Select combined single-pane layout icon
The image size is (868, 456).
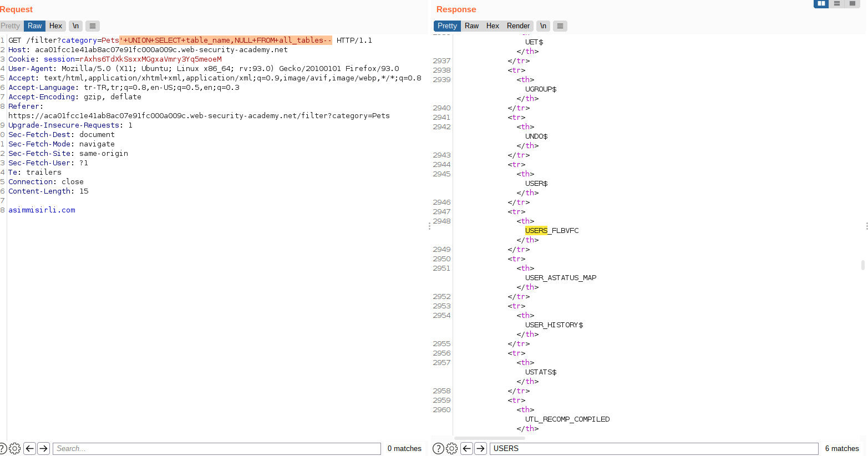pos(852,4)
